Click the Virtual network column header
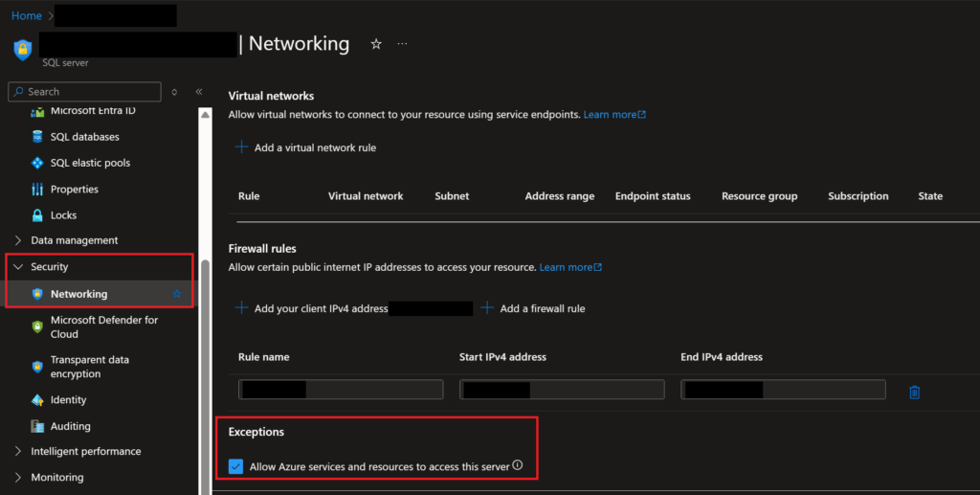The width and height of the screenshot is (980, 495). pos(366,196)
